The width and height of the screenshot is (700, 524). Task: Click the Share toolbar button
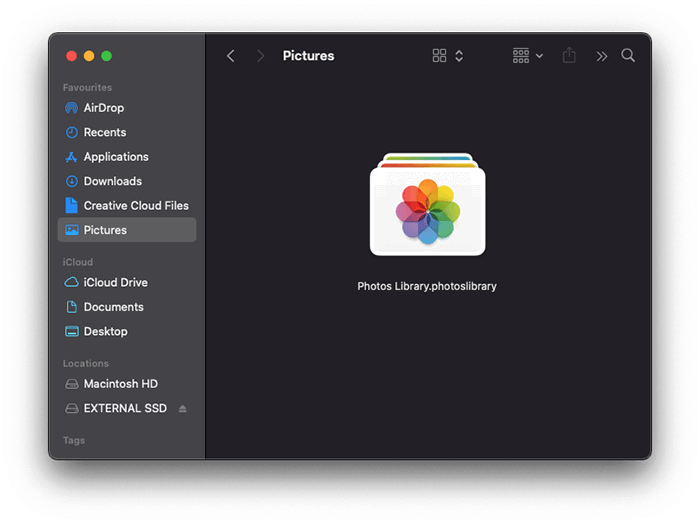tap(569, 55)
